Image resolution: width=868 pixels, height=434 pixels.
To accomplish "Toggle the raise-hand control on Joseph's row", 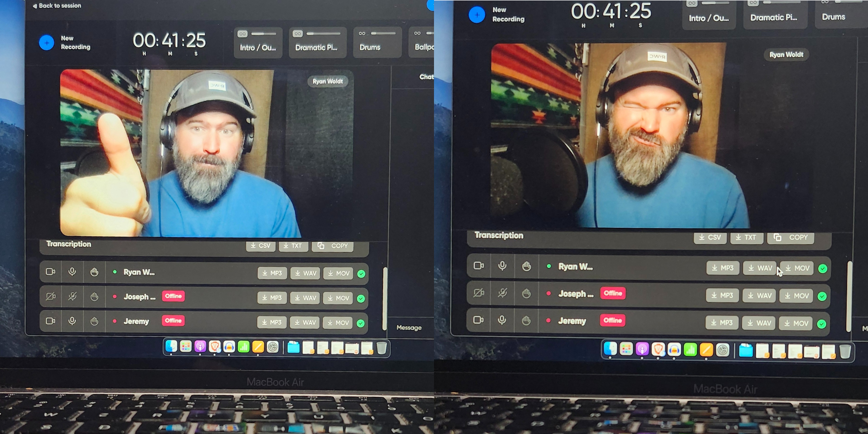I will tap(94, 296).
